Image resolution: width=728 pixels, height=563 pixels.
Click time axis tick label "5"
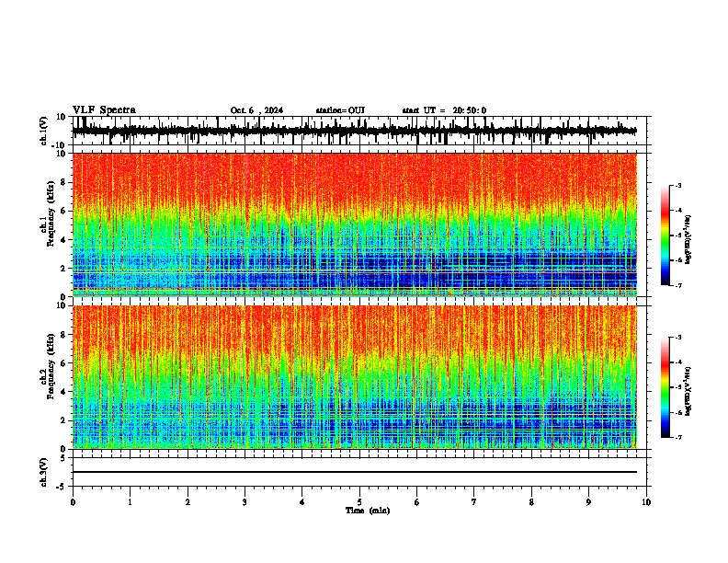click(359, 501)
